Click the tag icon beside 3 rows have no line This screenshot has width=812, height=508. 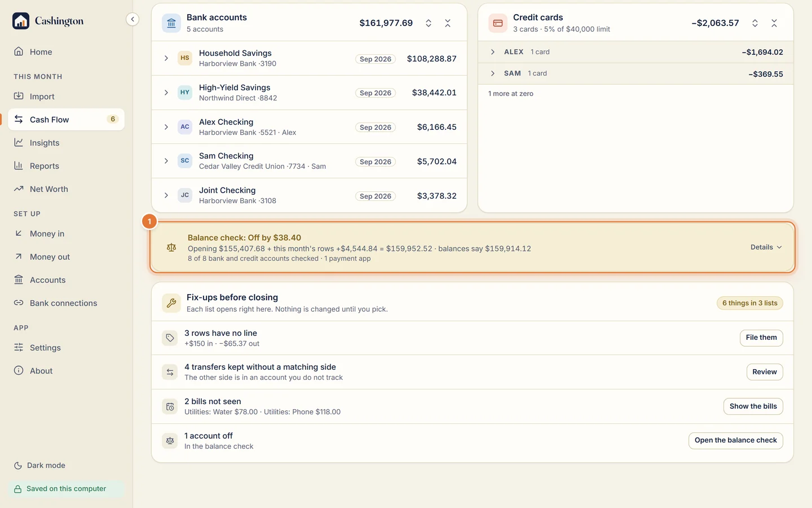point(170,338)
